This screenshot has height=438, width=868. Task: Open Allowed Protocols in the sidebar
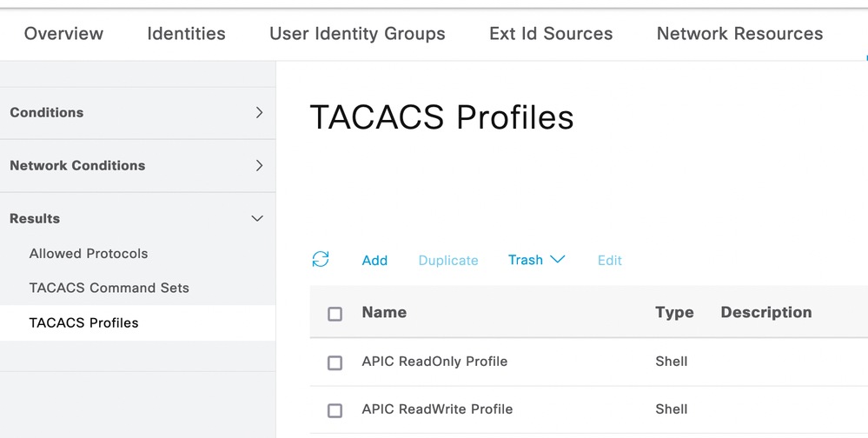coord(89,254)
